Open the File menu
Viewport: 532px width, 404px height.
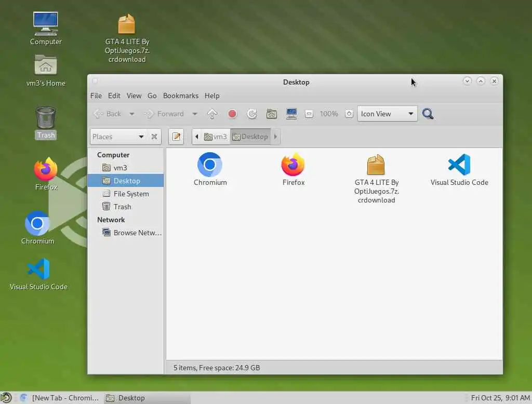(96, 96)
